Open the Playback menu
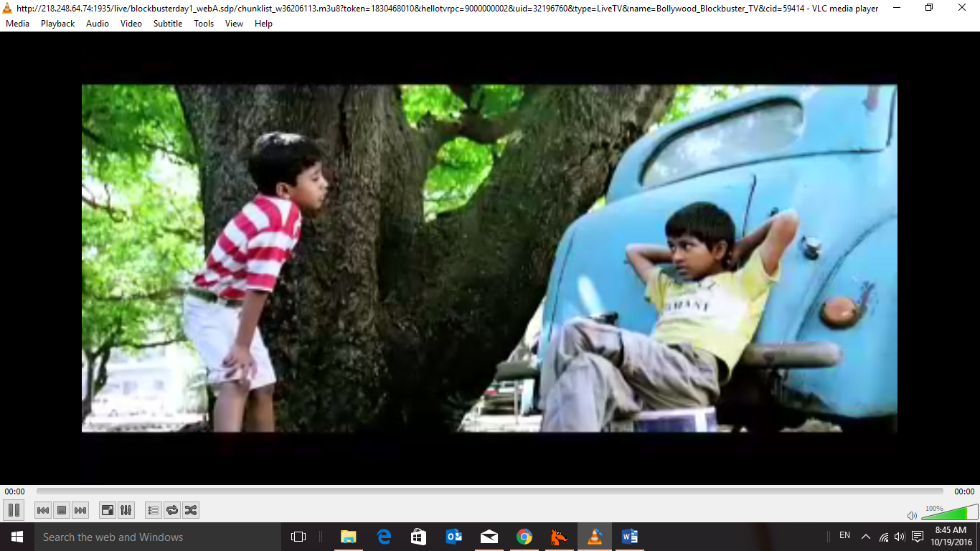The height and width of the screenshot is (551, 980). point(57,24)
